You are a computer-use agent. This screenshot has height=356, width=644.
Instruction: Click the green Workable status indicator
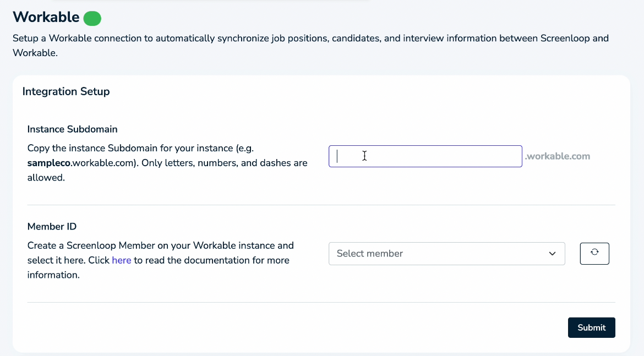point(92,19)
